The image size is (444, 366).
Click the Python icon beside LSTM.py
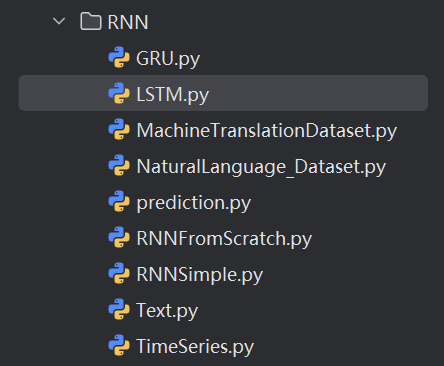click(x=119, y=93)
